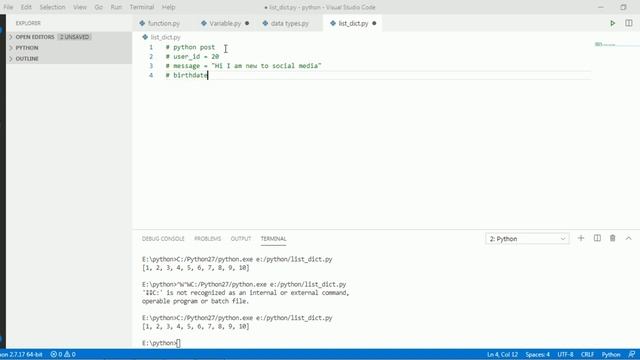The width and height of the screenshot is (640, 360).
Task: Click the EXPLORER sidebar title
Action: coord(28,23)
